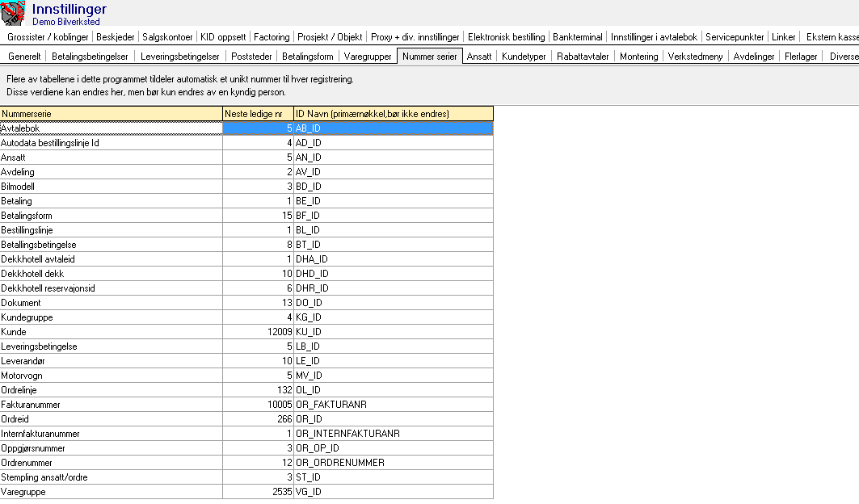Screen dimensions: 859x504
Task: Click the OR_INTERNFAKTURANR cell
Action: point(394,434)
